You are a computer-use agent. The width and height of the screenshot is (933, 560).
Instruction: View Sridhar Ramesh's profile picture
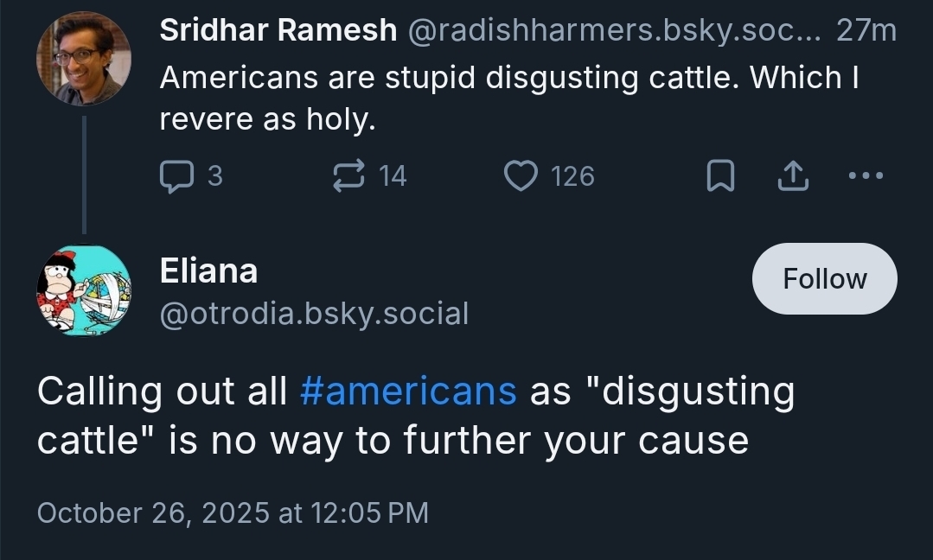click(x=84, y=59)
